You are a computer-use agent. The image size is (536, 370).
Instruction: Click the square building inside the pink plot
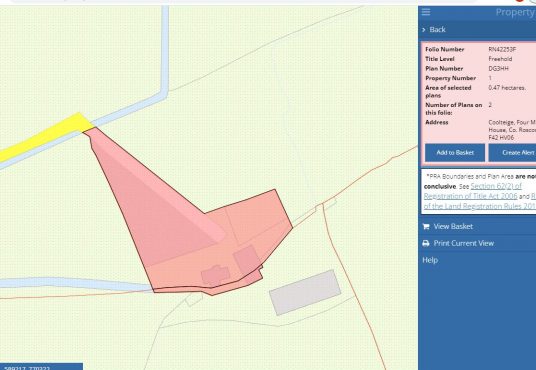point(247,259)
